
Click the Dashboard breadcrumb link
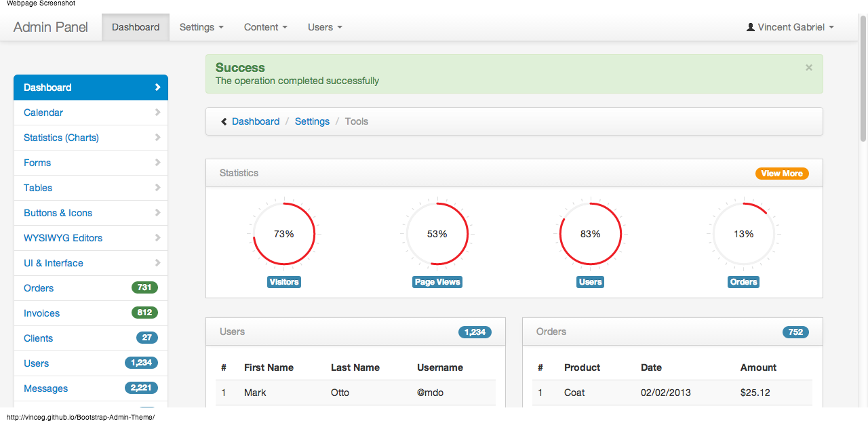[x=256, y=121]
